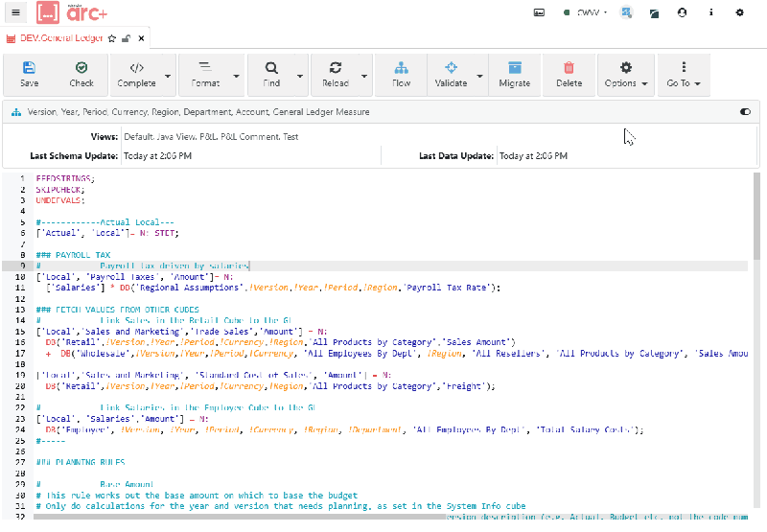767x532 pixels.
Task: Open the settings gear in header
Action: click(x=739, y=12)
